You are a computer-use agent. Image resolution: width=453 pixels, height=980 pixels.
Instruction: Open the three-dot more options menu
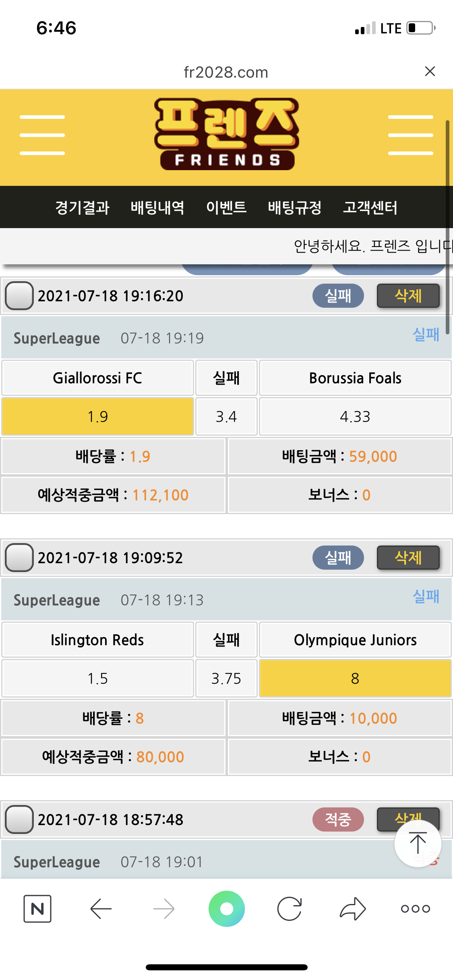[415, 908]
